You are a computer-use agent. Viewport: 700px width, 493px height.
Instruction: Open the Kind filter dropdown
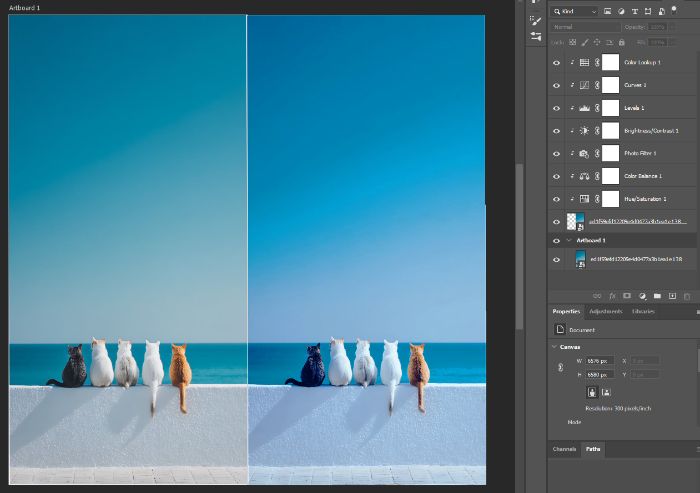(x=575, y=12)
